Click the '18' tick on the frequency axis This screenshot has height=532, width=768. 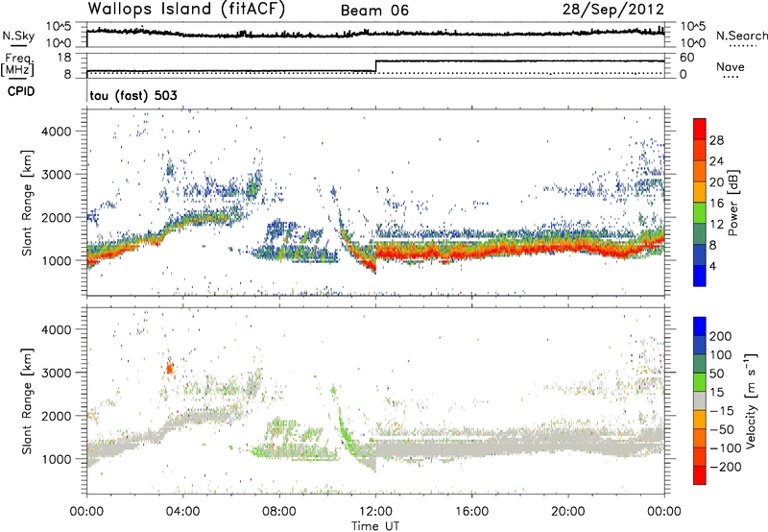(64, 58)
